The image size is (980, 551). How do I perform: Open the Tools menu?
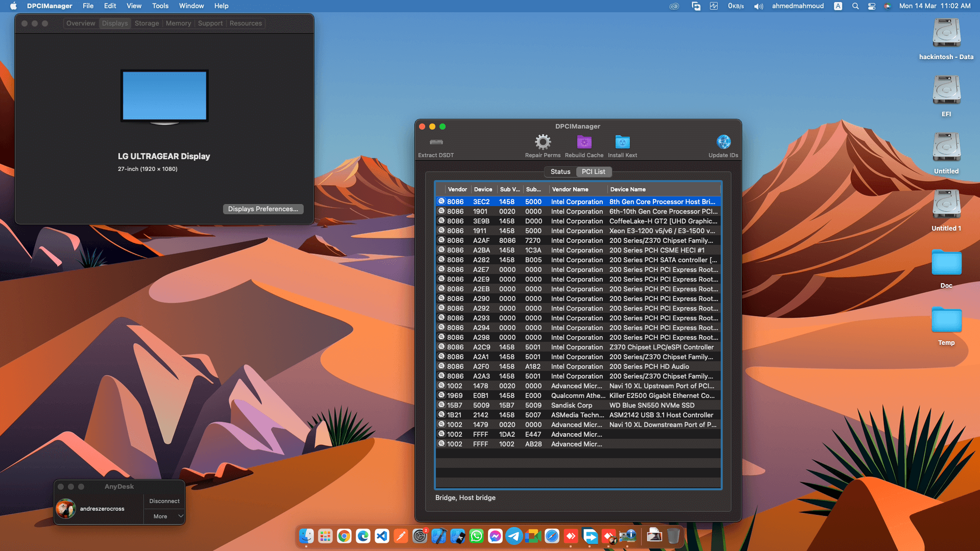pos(160,6)
